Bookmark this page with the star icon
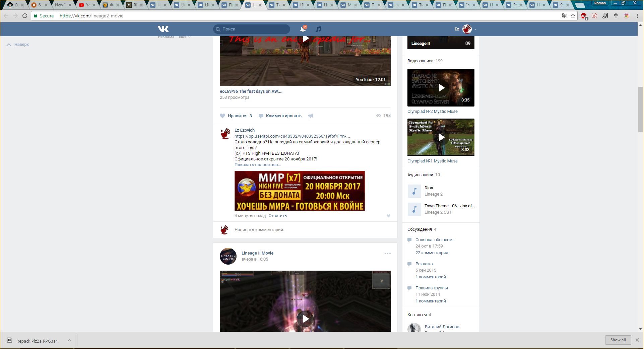The image size is (644, 349). (x=573, y=16)
